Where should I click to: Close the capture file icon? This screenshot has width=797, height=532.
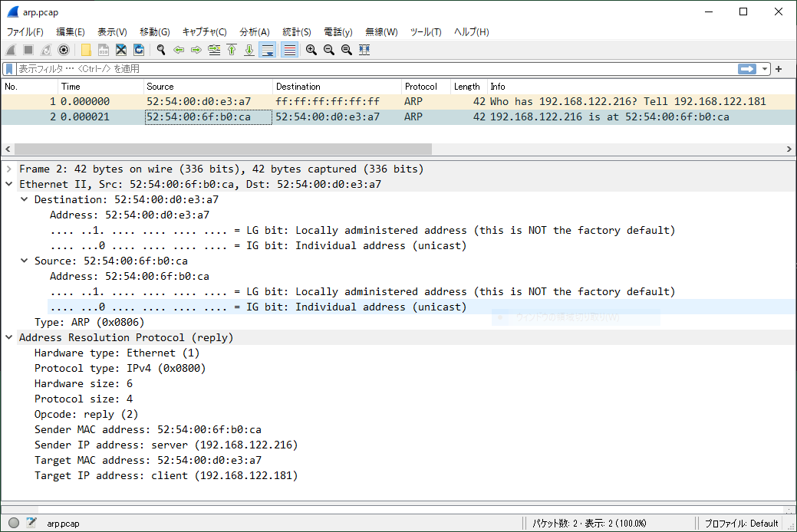[121, 50]
